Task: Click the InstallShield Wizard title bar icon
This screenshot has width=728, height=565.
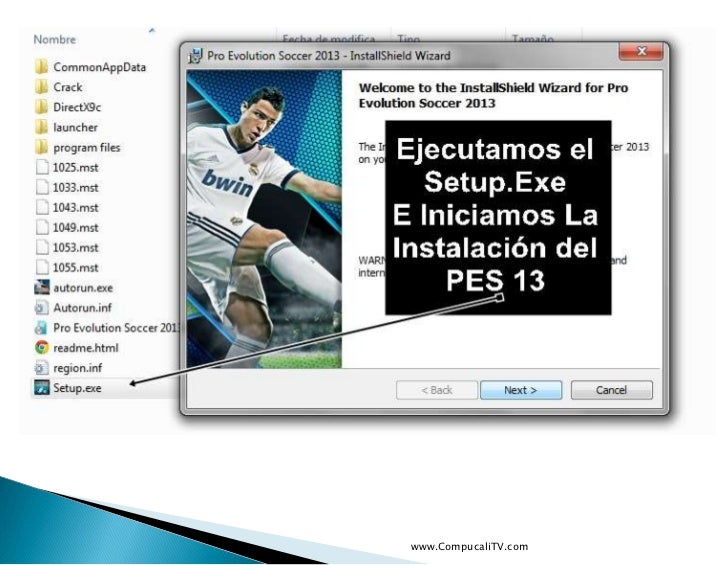Action: point(195,56)
